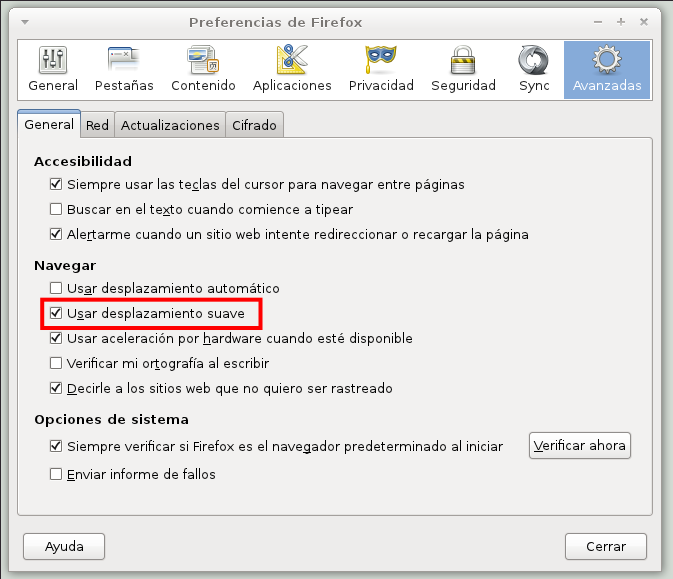
Task: Maximize the Preferencias de Firefox window
Action: (621, 22)
